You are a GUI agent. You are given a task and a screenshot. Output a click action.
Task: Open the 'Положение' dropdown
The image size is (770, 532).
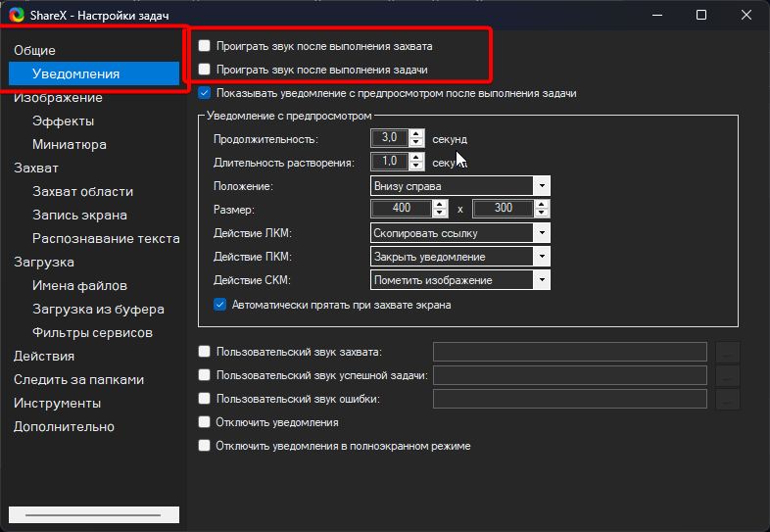[x=542, y=186]
